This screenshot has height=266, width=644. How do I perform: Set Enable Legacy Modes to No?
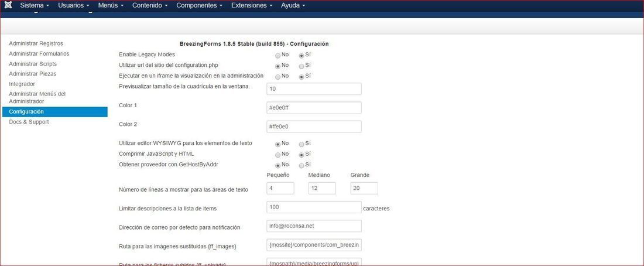coord(278,55)
